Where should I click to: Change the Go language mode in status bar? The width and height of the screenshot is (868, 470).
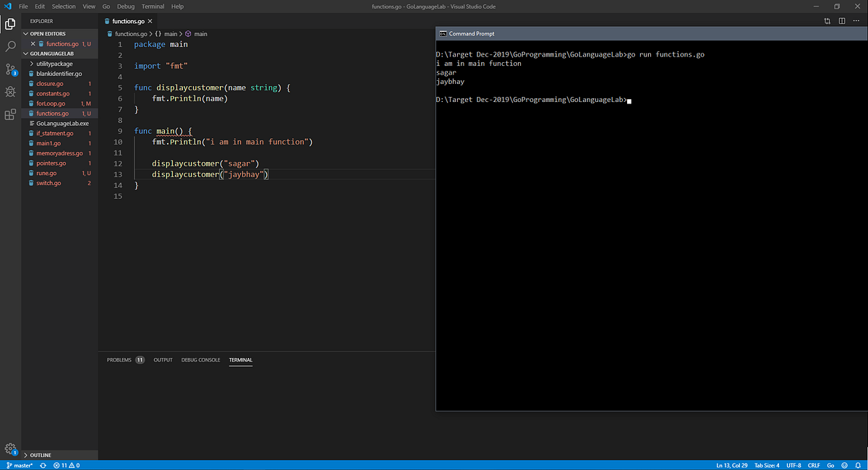pyautogui.click(x=831, y=466)
